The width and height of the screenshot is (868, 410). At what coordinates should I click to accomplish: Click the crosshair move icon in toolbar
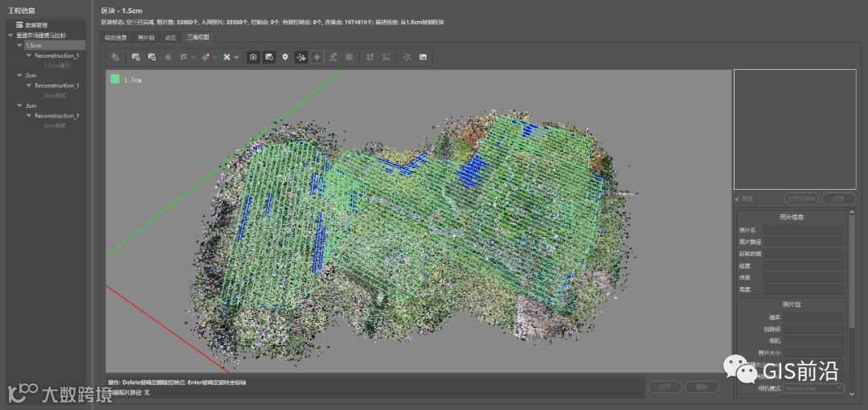[317, 57]
